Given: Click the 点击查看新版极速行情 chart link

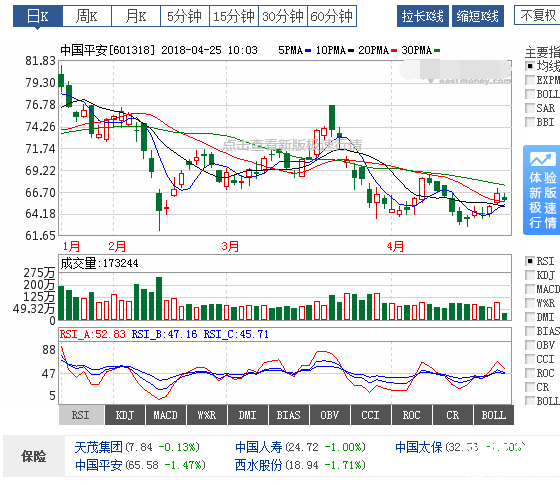Looking at the screenshot, I should [x=292, y=145].
